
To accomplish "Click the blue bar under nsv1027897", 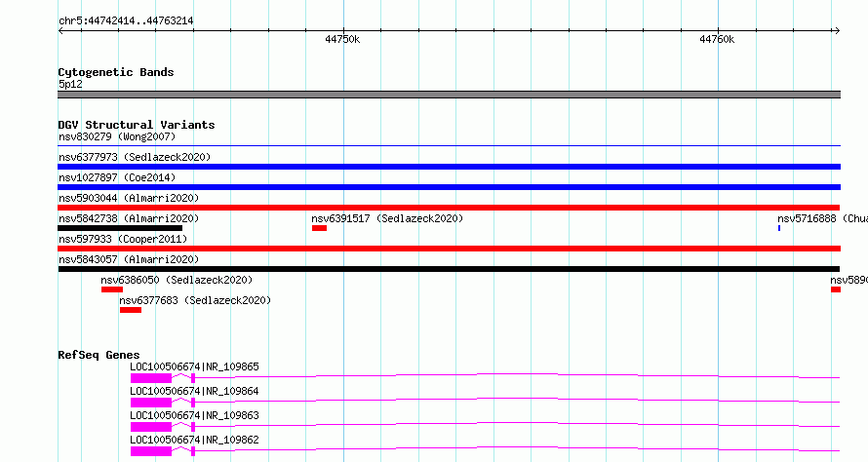I will click(x=449, y=187).
